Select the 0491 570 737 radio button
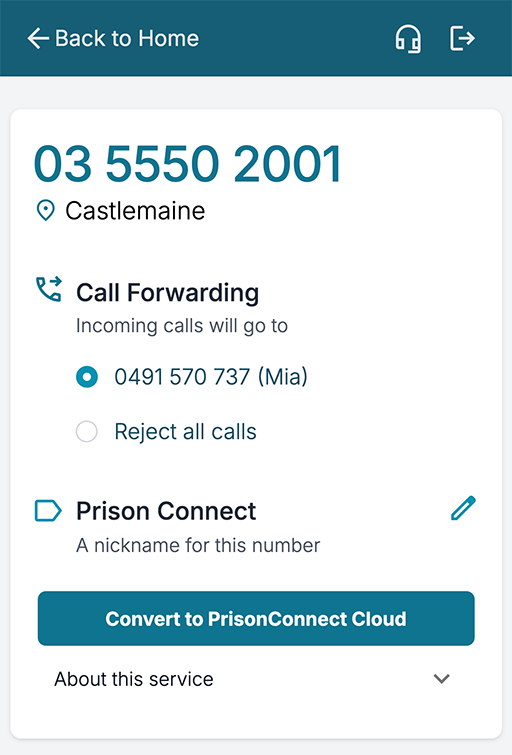Viewport: 512px width, 755px height. click(87, 377)
